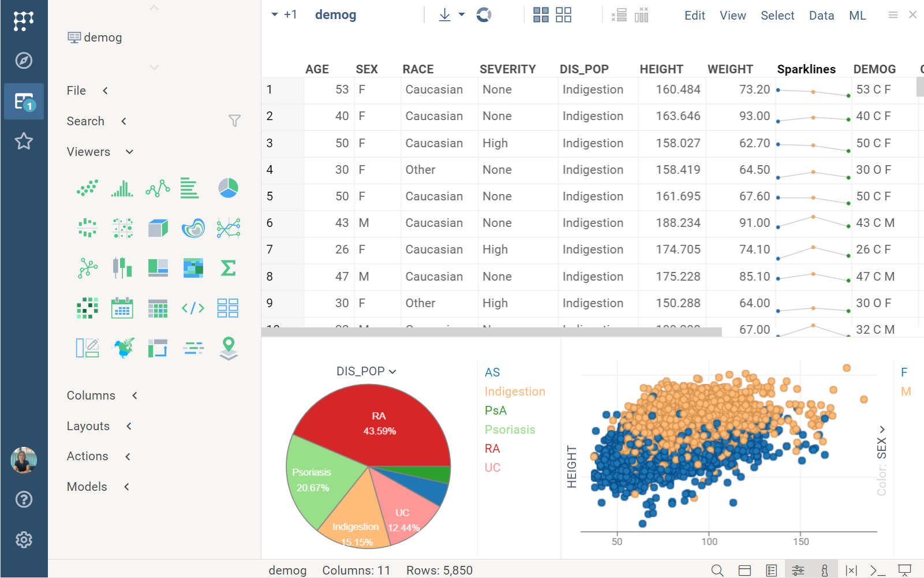Add a pie chart viewer
The image size is (924, 578).
pyautogui.click(x=228, y=188)
